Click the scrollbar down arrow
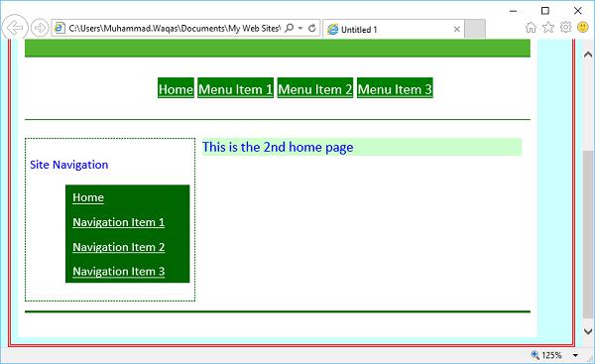 [x=588, y=331]
